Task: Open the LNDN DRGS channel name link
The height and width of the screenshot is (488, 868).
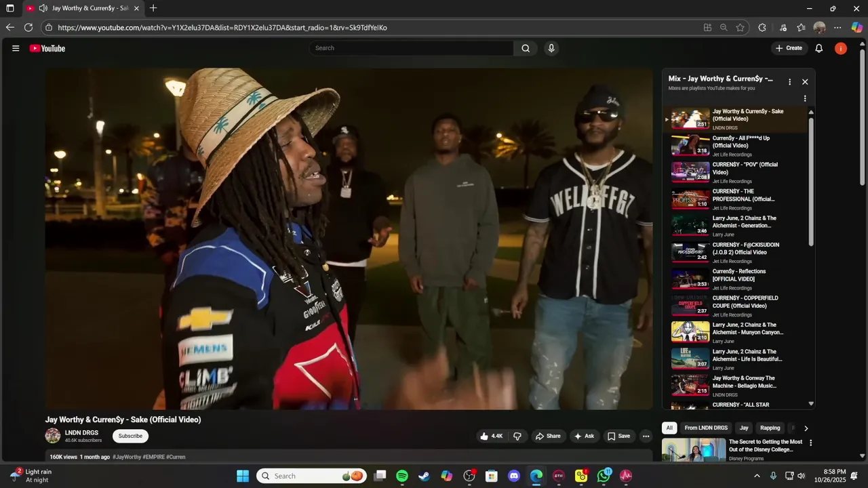Action: [81, 432]
